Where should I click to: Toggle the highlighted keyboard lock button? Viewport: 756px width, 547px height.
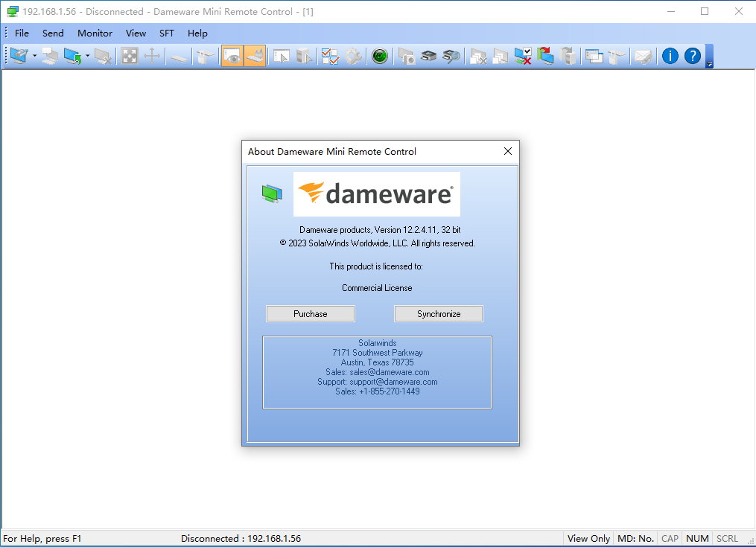[x=255, y=56]
